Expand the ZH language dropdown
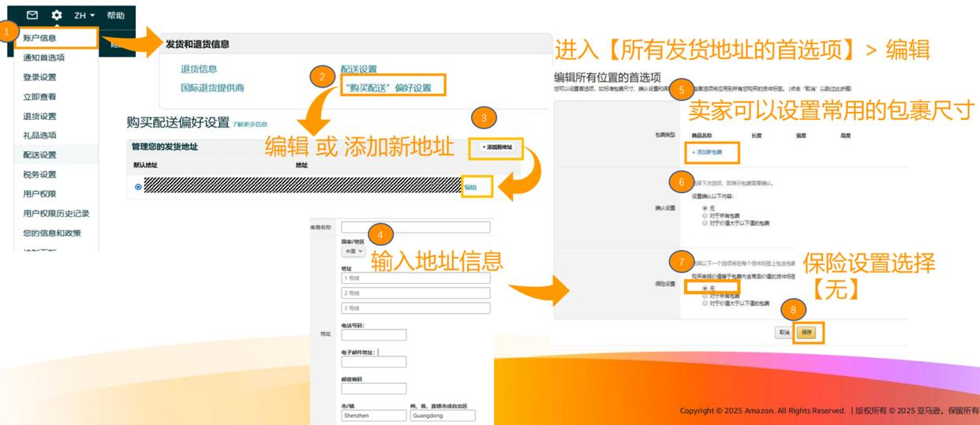 tap(84, 15)
